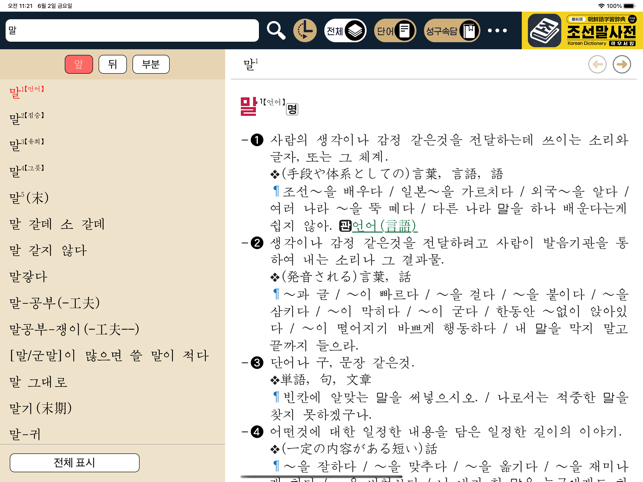The image size is (643, 482).
Task: Switch to 부분 partial match mode
Action: (x=151, y=64)
